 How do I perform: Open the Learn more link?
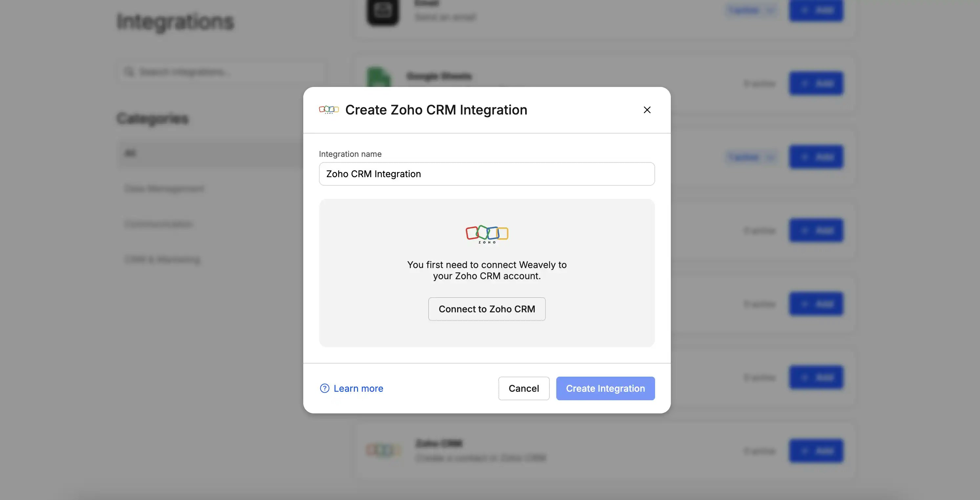[358, 388]
